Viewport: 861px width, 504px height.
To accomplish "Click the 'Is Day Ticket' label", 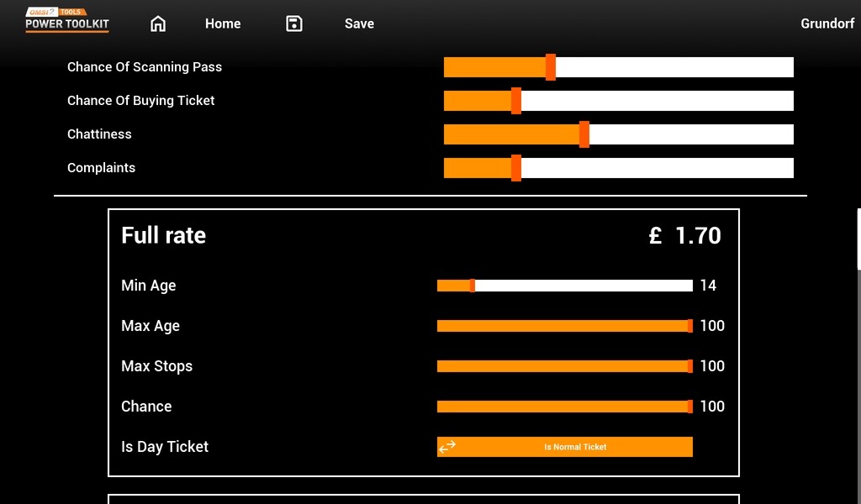I will (165, 446).
